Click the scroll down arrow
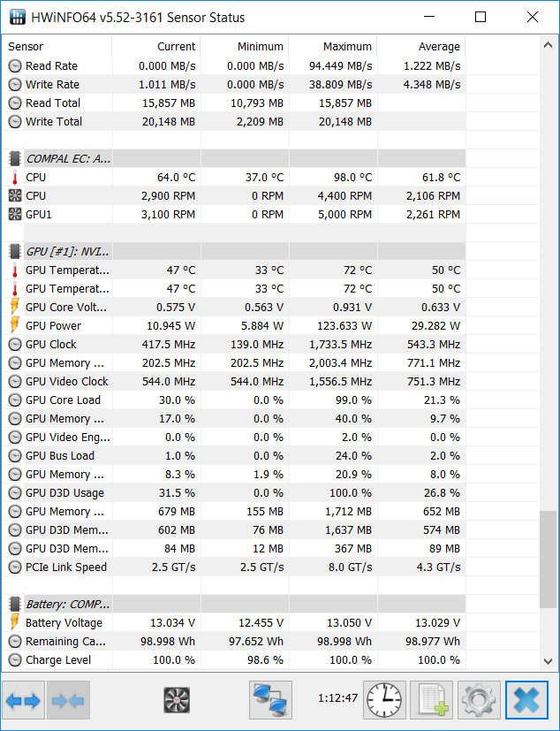 (548, 661)
